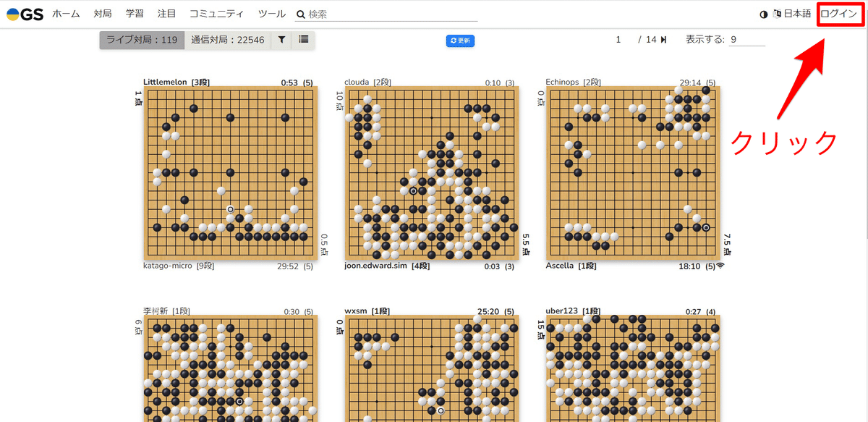Screen dimensions: 868x422
Task: Switch to ライブ対局 tab
Action: coord(142,40)
